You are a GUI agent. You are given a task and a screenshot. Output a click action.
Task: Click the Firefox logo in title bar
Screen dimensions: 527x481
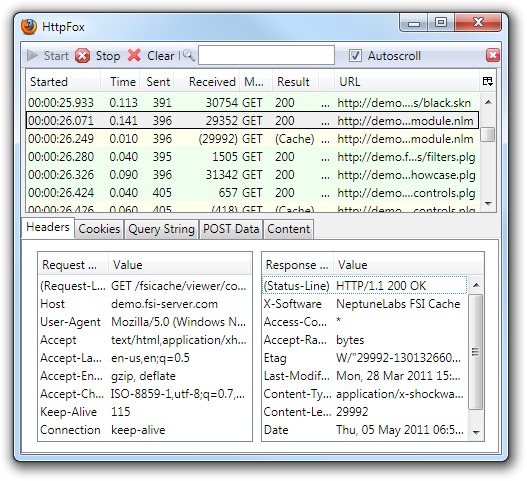[29, 27]
